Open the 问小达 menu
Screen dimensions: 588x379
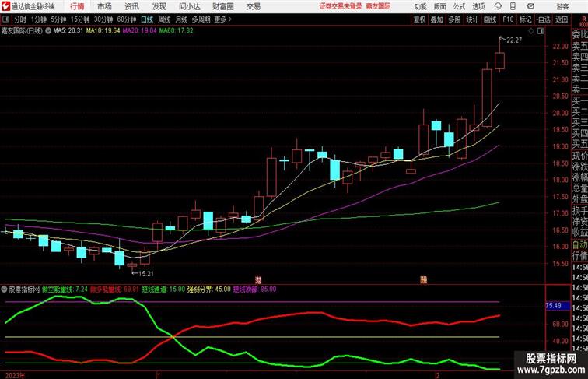189,6
